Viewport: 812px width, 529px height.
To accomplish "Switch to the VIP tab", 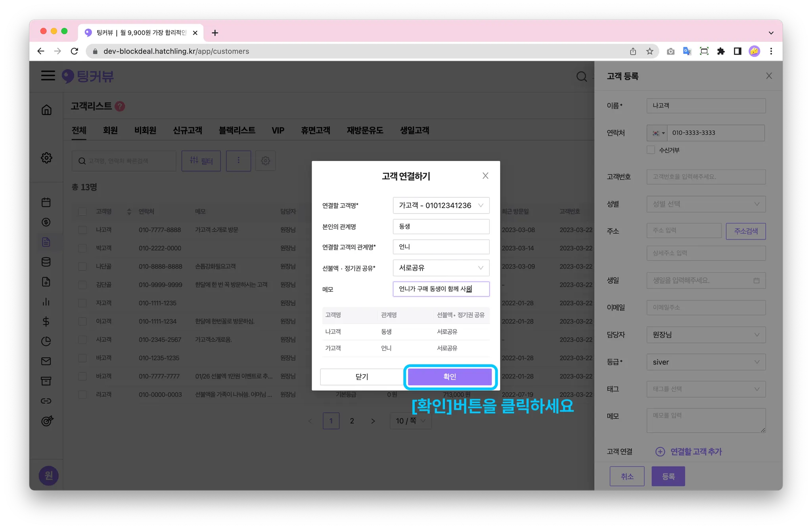I will (278, 130).
